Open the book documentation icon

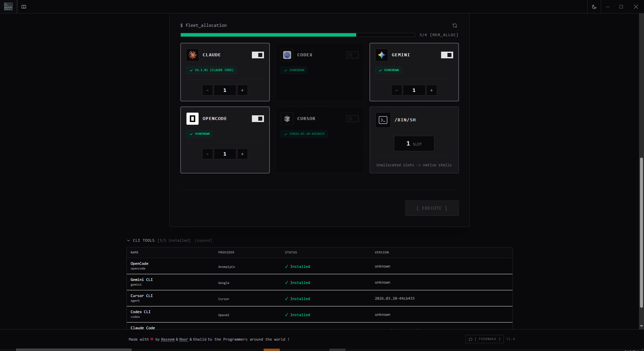24,7
